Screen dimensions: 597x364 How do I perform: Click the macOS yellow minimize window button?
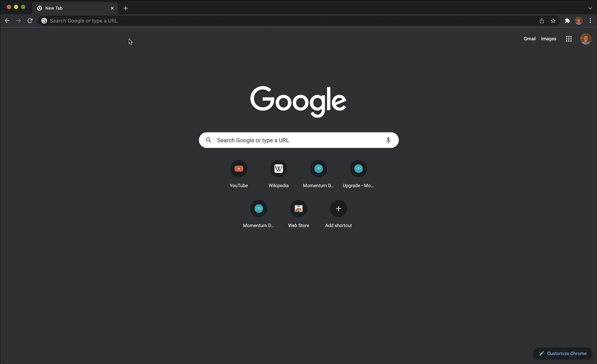pyautogui.click(x=16, y=7)
